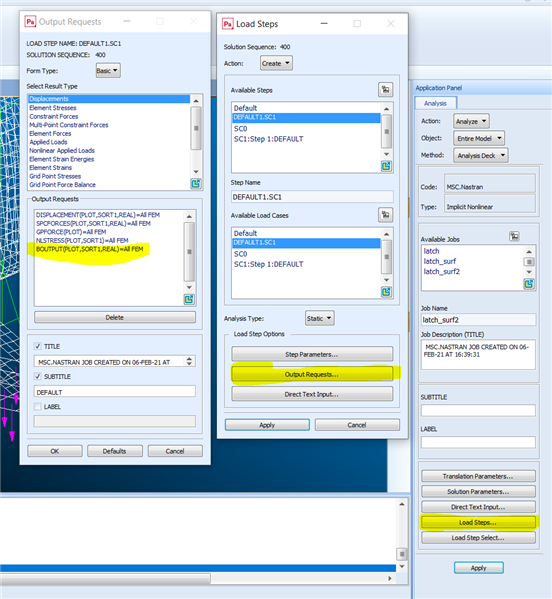This screenshot has height=599, width=552.
Task: Click the Job Description text area
Action: point(478,355)
